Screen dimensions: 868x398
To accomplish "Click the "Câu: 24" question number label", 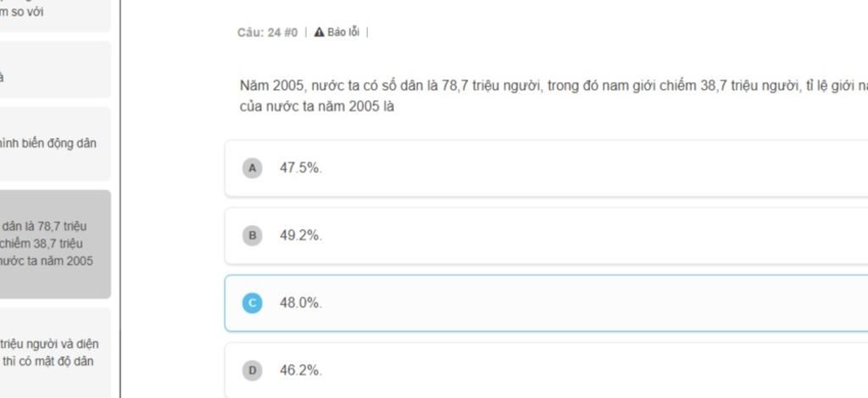I will pos(259,32).
